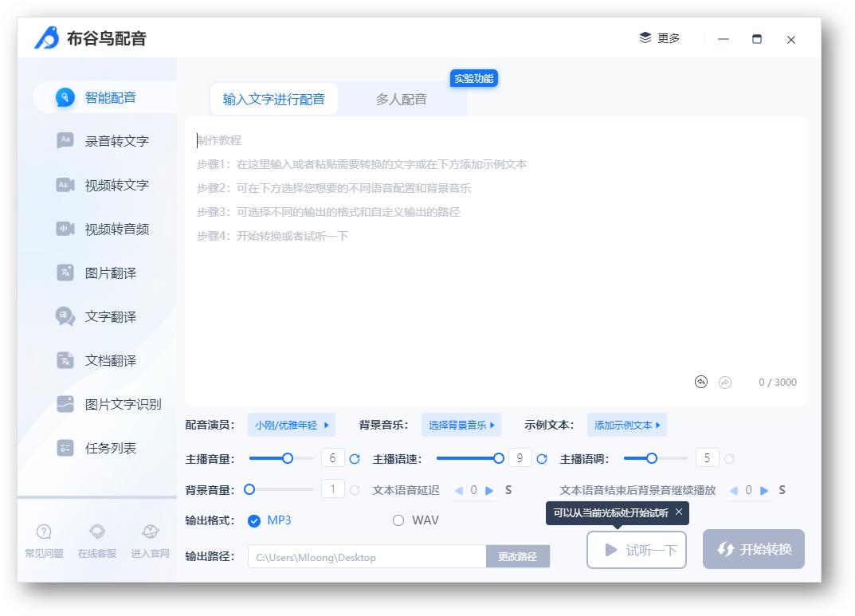Click the 开始转换 conversion button
This screenshot has width=855, height=616.
coord(752,549)
